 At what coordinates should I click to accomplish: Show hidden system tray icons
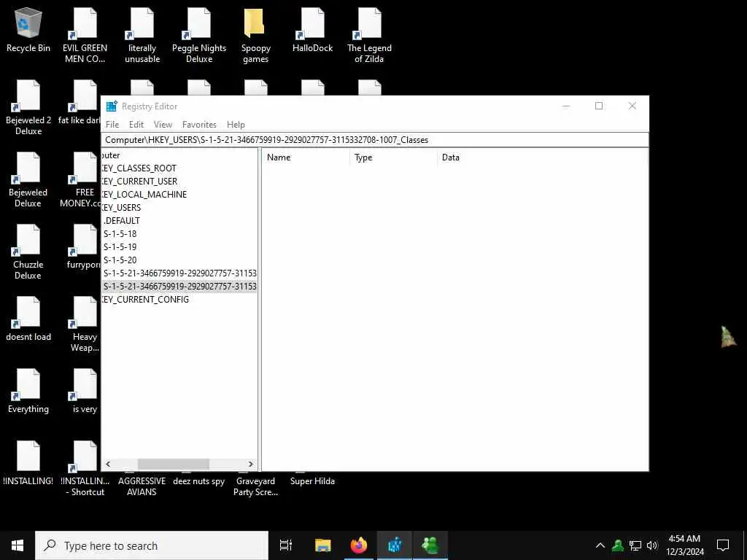[x=600, y=545]
